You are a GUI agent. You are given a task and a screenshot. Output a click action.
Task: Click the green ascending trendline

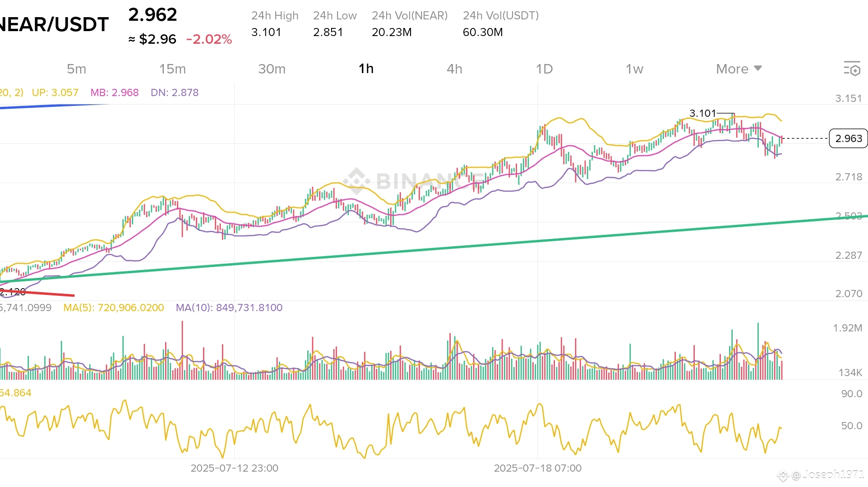451,247
